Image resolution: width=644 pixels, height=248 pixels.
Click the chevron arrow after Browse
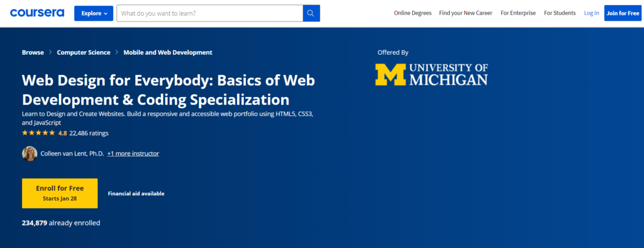(x=50, y=52)
